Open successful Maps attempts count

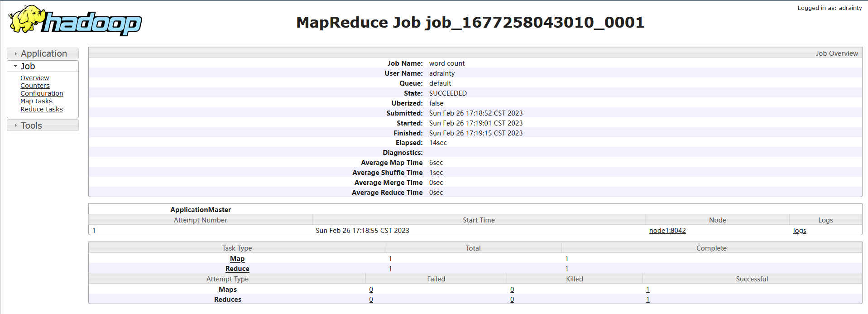coord(648,290)
